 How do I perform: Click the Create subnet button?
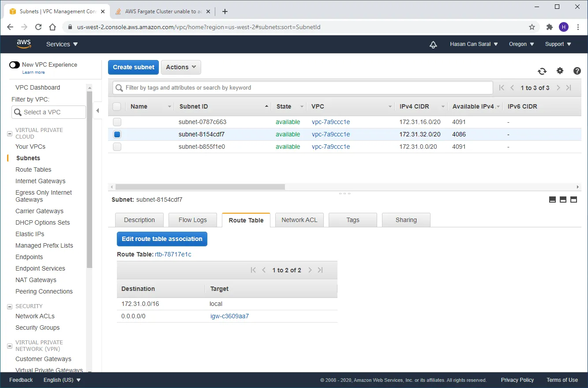coord(134,67)
